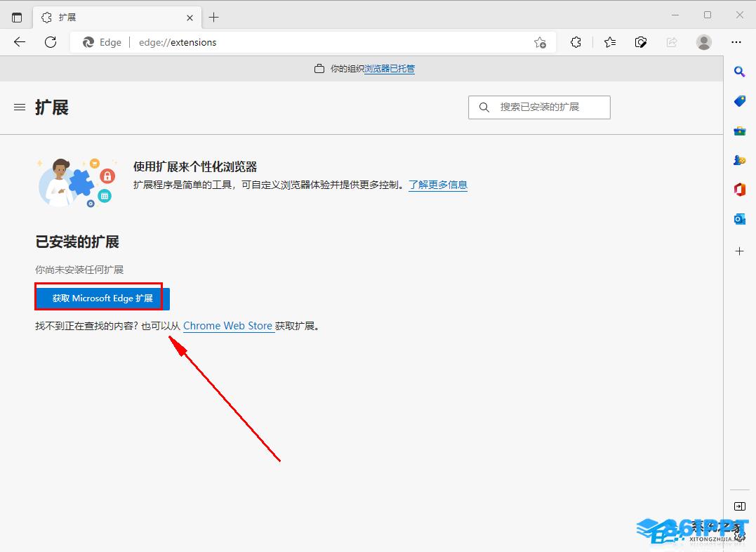
Task: Click the 获取 Microsoft Edge 扩展 button
Action: [x=102, y=298]
